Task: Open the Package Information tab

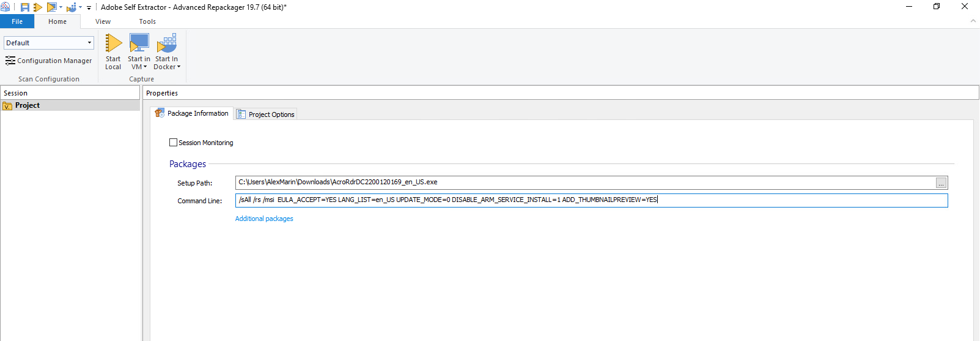Action: [192, 113]
